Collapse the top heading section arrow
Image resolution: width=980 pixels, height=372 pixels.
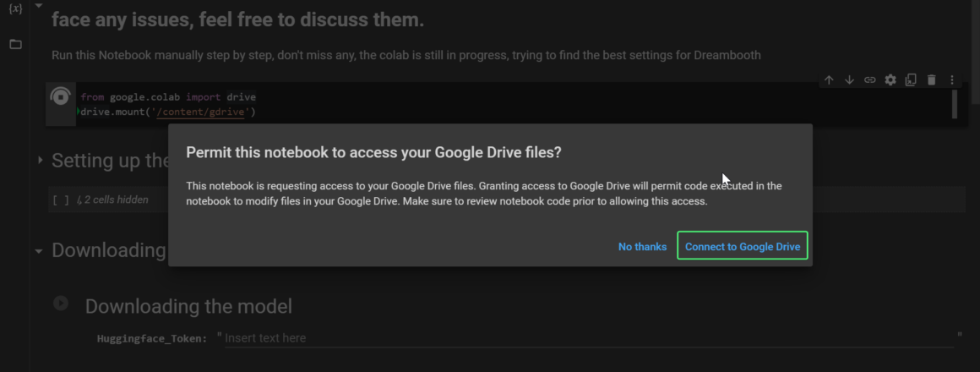point(40,6)
